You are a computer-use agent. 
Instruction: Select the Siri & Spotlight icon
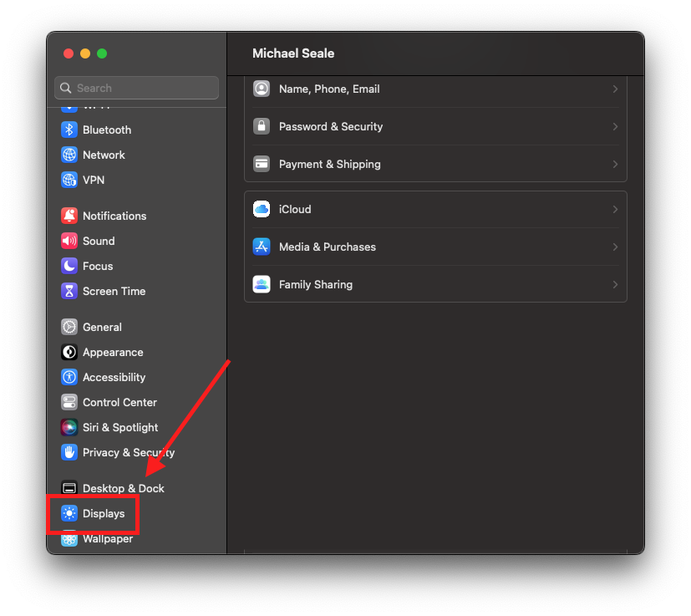(x=69, y=427)
